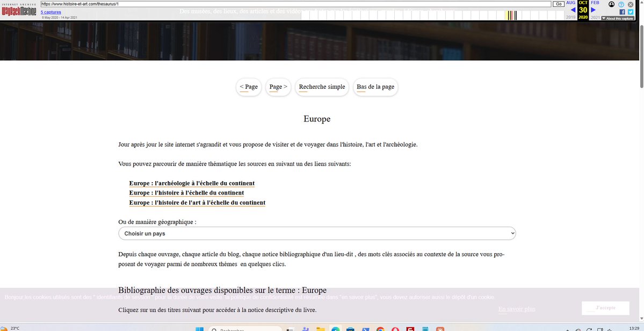Open File Explorer from the taskbar

(x=320, y=329)
